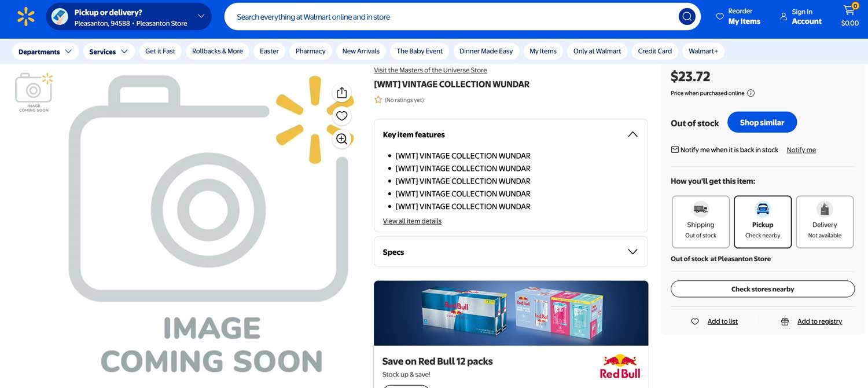868x388 pixels.
Task: Click the Shop similar button
Action: (x=762, y=122)
